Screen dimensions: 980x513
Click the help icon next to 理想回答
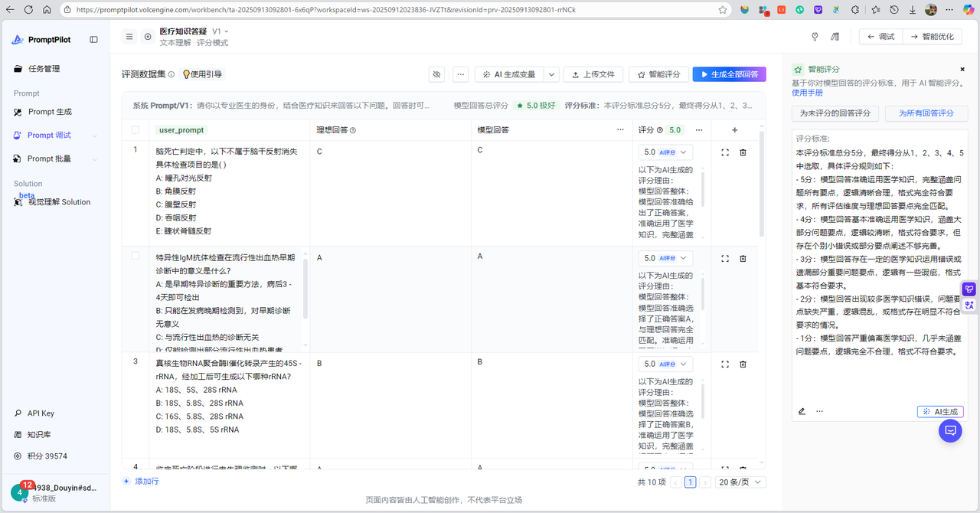pyautogui.click(x=353, y=131)
